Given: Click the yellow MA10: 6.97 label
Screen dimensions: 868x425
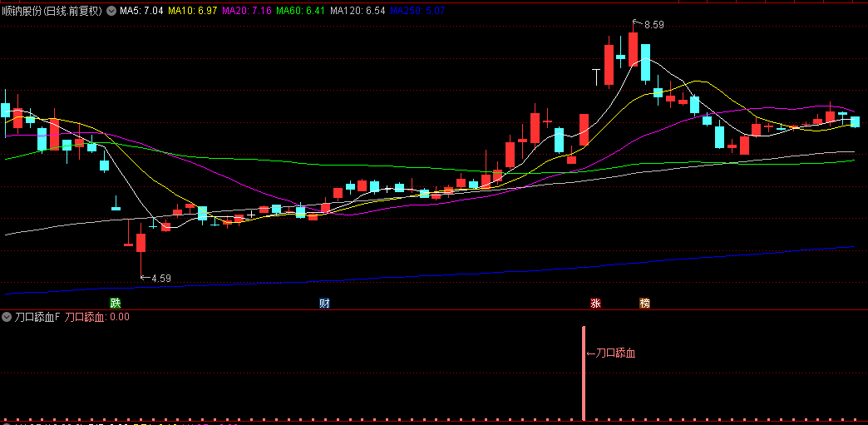Looking at the screenshot, I should tap(192, 11).
